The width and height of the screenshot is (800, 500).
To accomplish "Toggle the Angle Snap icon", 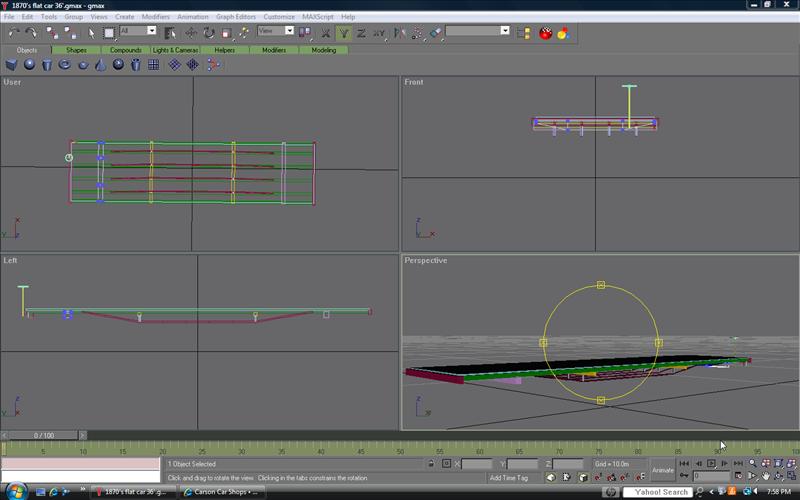I will [x=611, y=477].
